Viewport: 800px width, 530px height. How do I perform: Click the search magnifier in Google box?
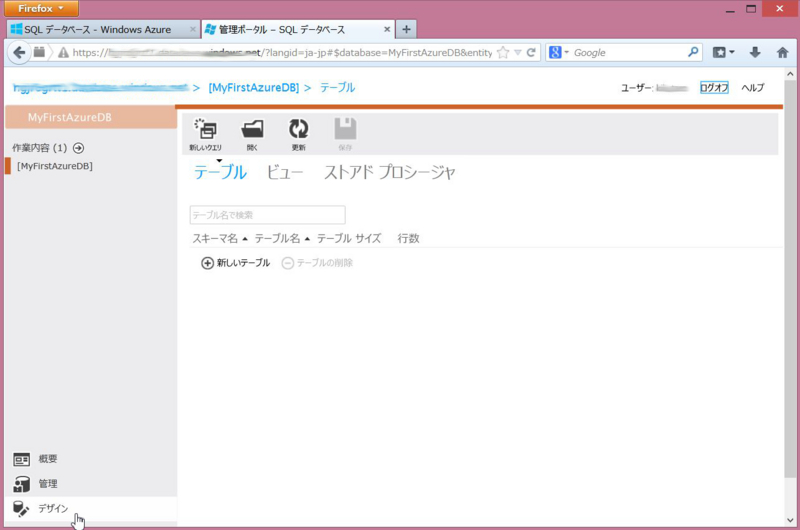click(x=693, y=52)
